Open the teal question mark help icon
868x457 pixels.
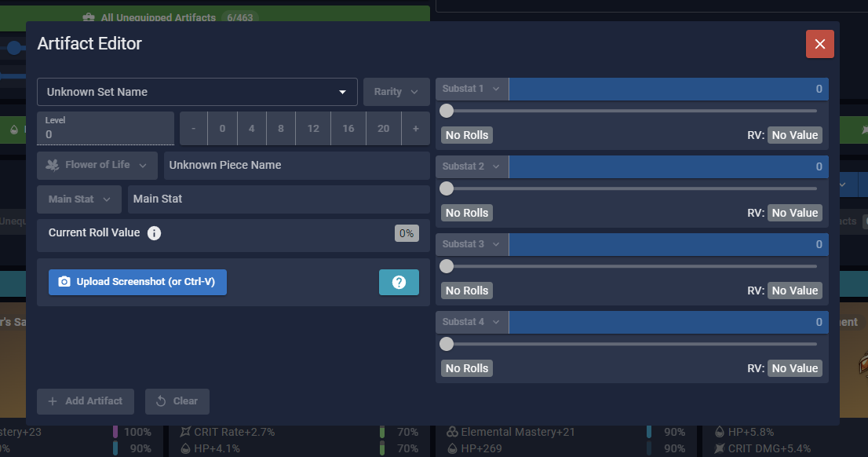pos(399,282)
